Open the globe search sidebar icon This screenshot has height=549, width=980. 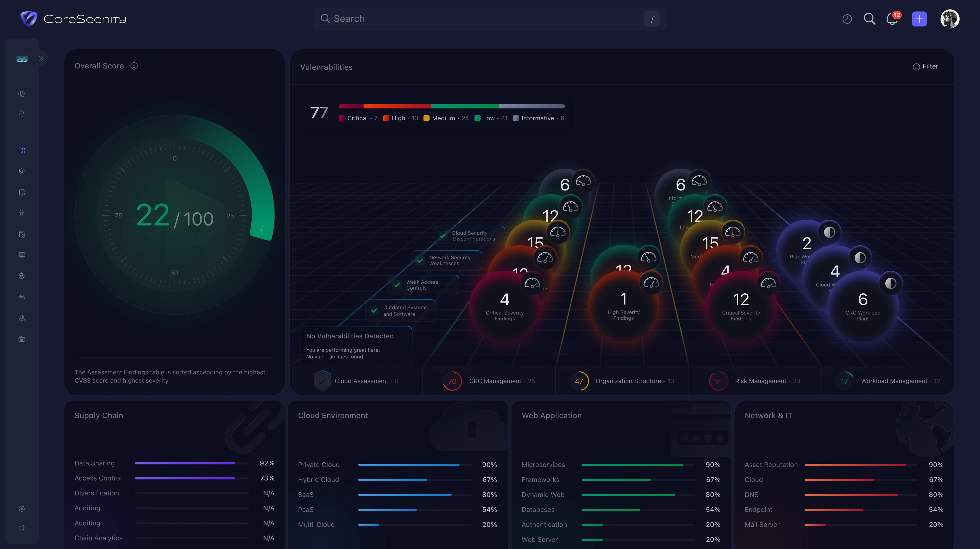[22, 94]
